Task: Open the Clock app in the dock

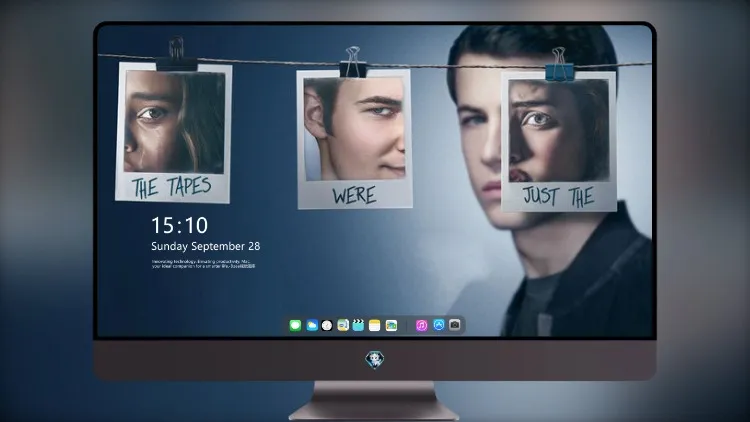Action: pyautogui.click(x=327, y=325)
